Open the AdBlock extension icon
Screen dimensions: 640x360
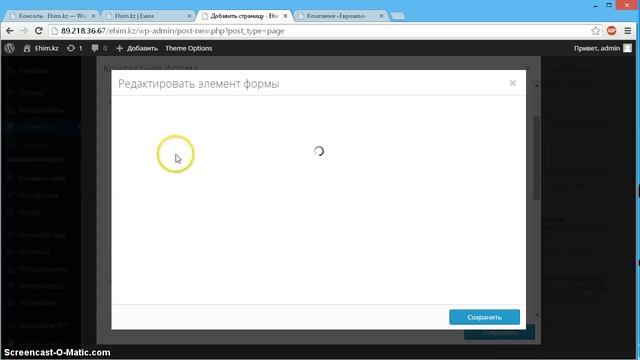pos(611,31)
